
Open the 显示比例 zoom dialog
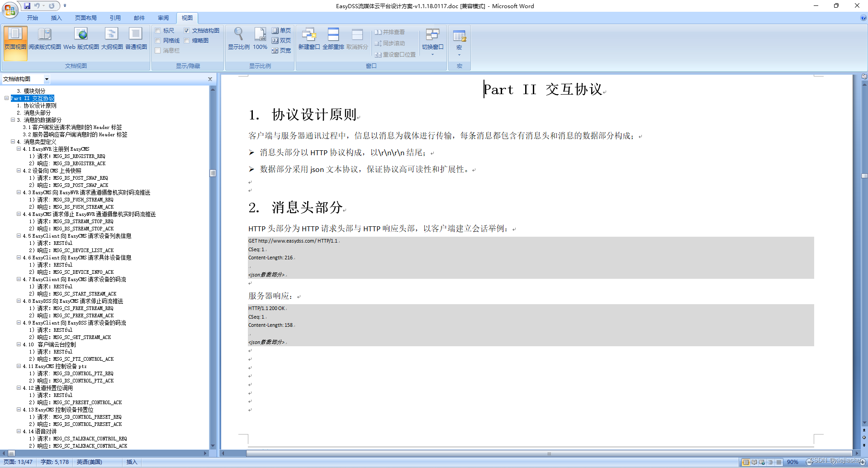238,38
